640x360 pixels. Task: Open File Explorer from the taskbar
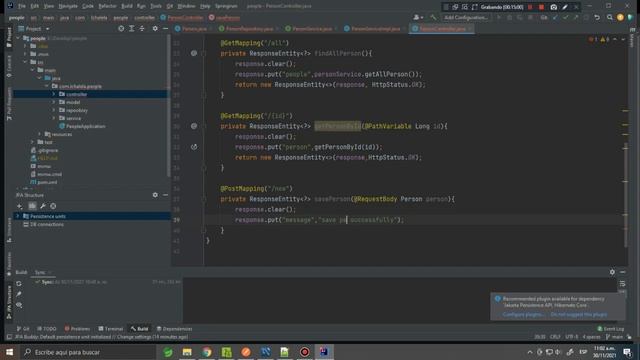click(187, 352)
